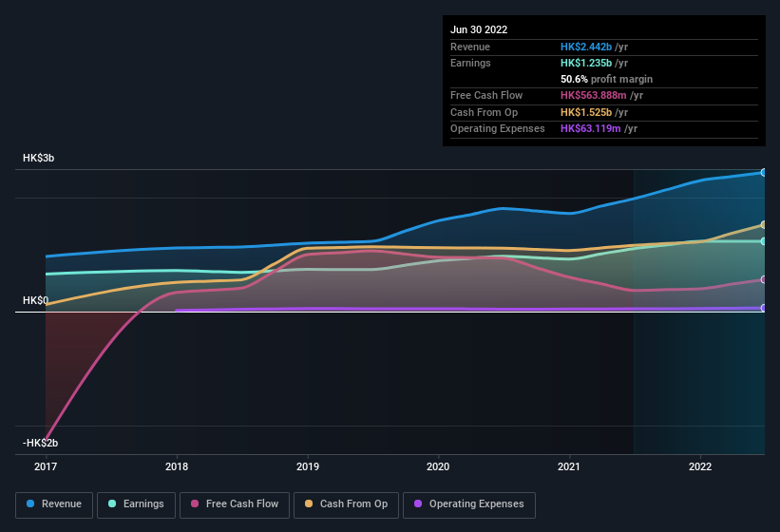
Task: Click the Cash From Op endpoint marker
Action: point(763,225)
